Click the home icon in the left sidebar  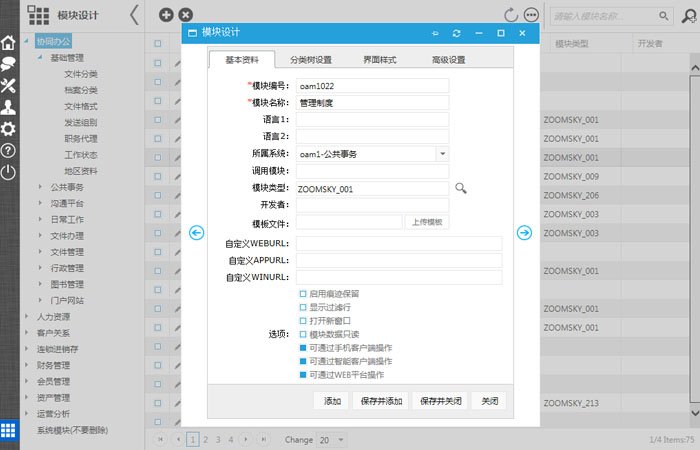[8, 42]
